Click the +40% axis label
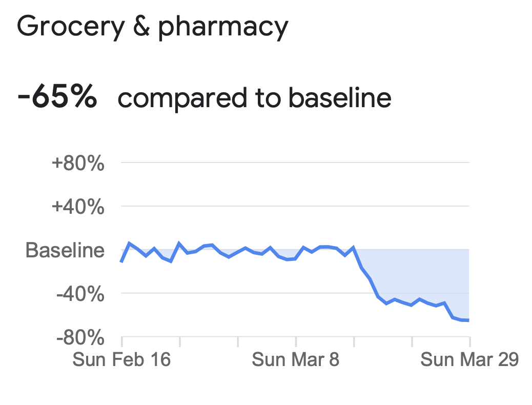This screenshot has width=532, height=405. (78, 207)
